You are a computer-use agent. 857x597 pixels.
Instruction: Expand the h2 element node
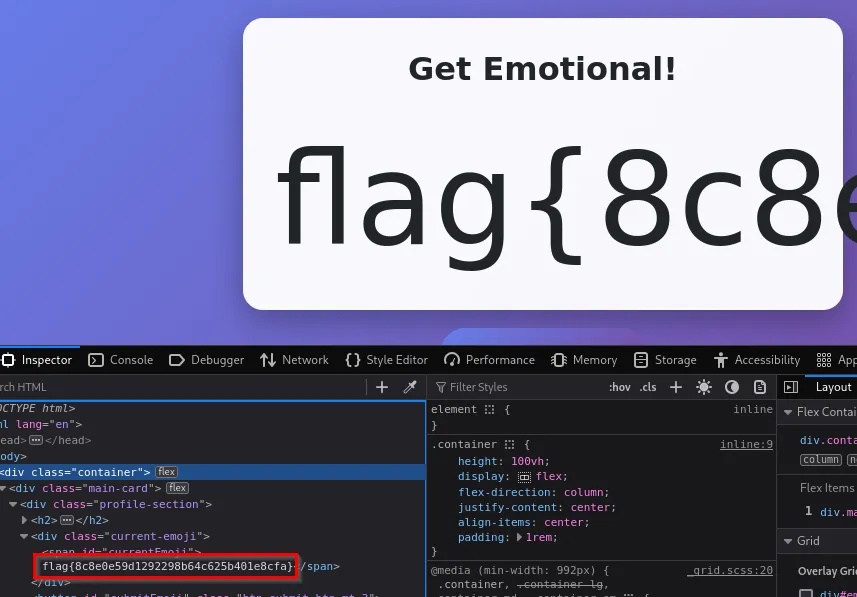coord(25,520)
